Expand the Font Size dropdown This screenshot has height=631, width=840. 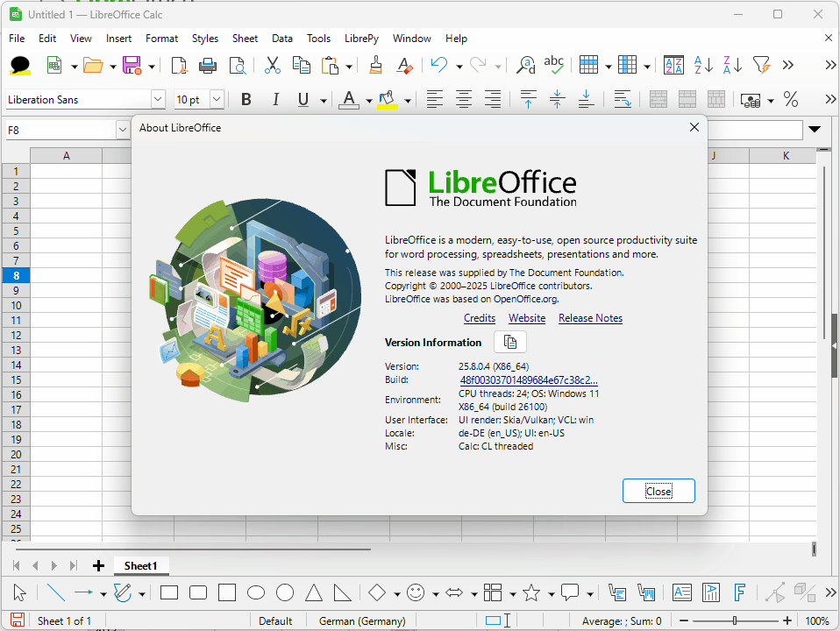(217, 99)
